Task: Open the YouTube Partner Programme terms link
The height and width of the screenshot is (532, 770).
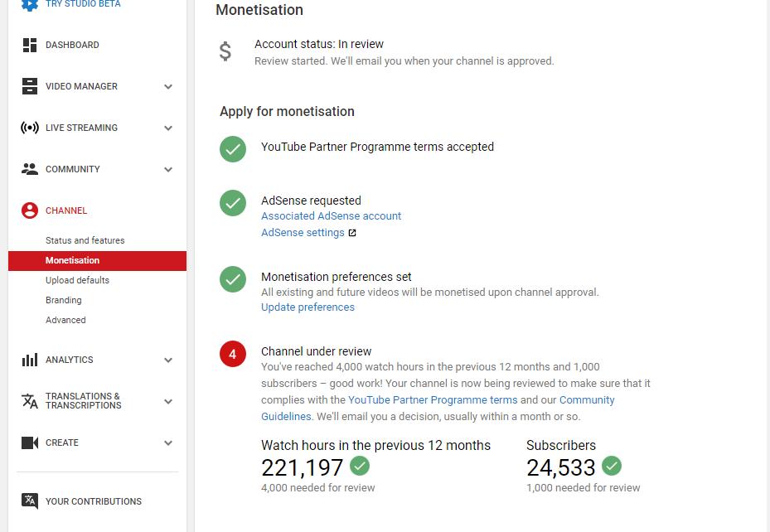Action: tap(433, 400)
